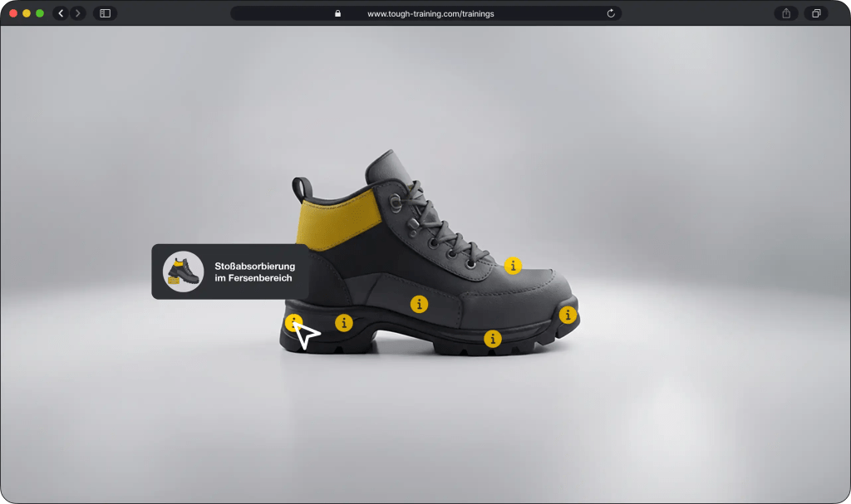
Task: Click the info hotspot on the heel
Action: (293, 323)
